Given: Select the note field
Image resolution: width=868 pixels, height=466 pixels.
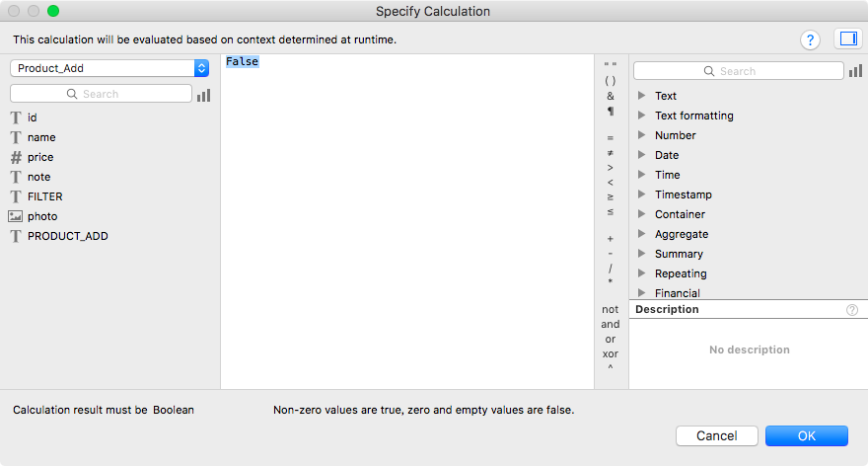Looking at the screenshot, I should click(x=38, y=177).
